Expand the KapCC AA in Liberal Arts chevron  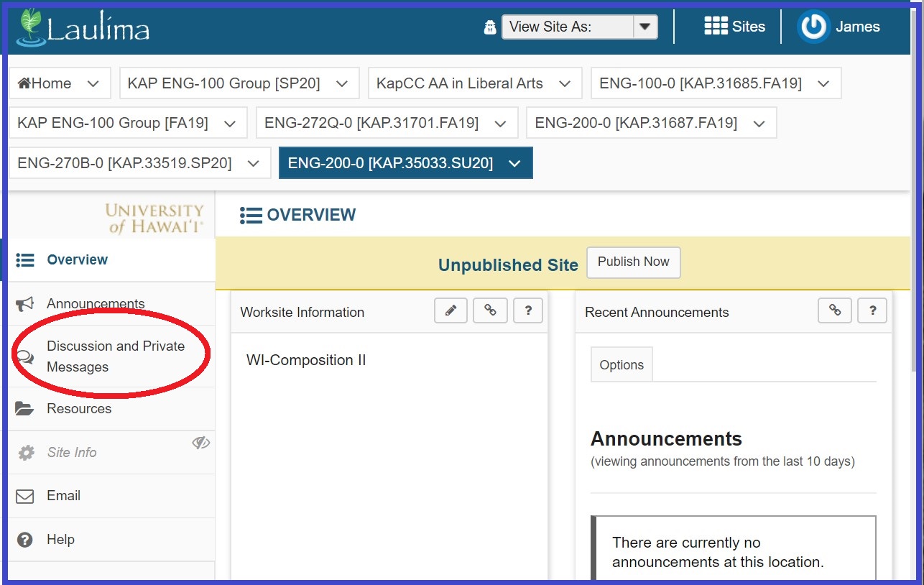pyautogui.click(x=565, y=83)
